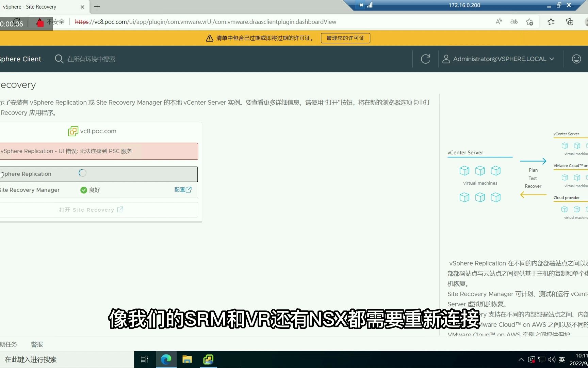Switch to the recent tasks tab at the bottom
Viewport: 588px width, 368px height.
8,344
